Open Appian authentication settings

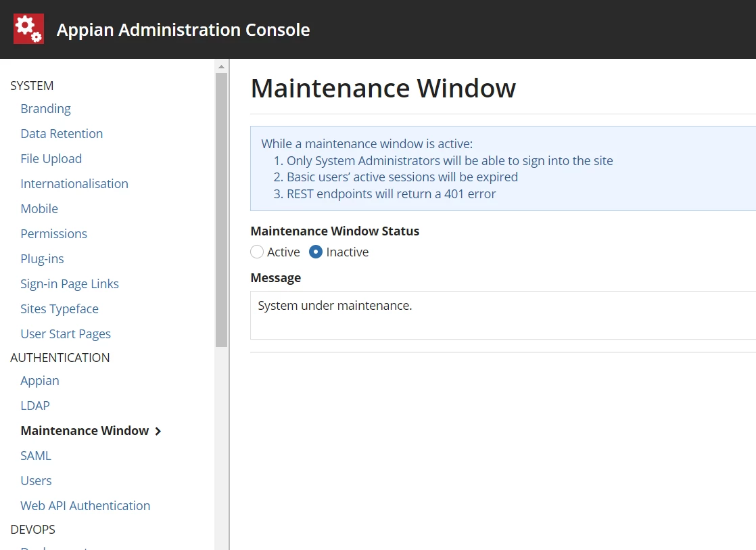coord(39,381)
